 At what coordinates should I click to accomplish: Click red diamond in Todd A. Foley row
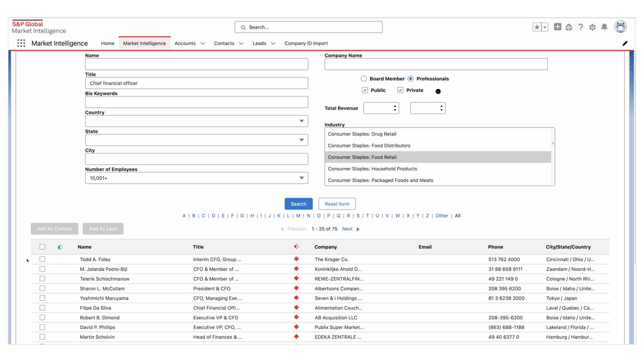(296, 259)
